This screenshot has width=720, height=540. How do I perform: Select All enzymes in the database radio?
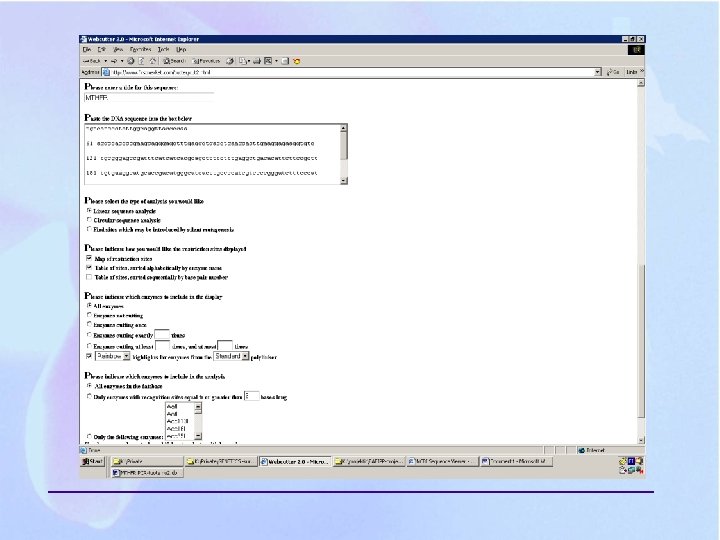coord(89,386)
